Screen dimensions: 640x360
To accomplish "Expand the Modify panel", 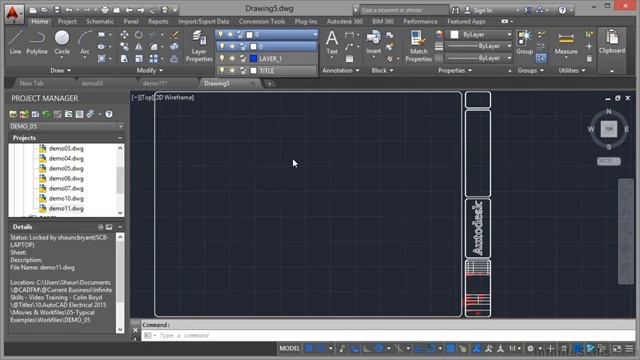I will (149, 71).
